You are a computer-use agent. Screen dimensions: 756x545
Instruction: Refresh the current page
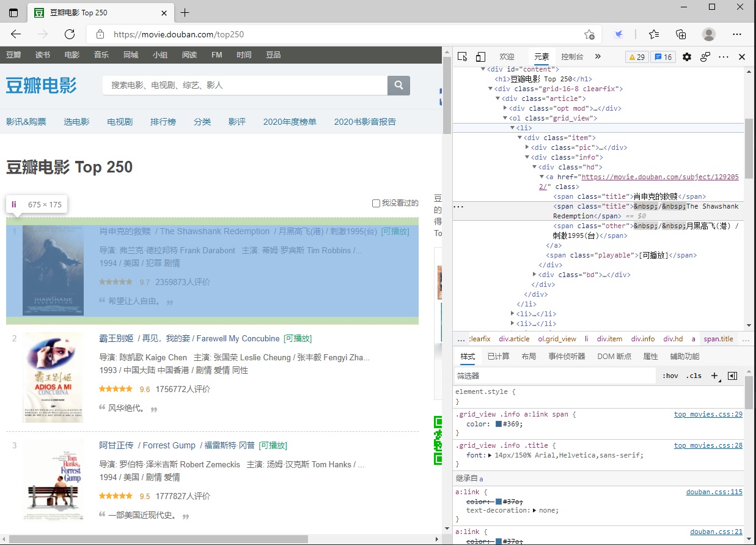70,34
